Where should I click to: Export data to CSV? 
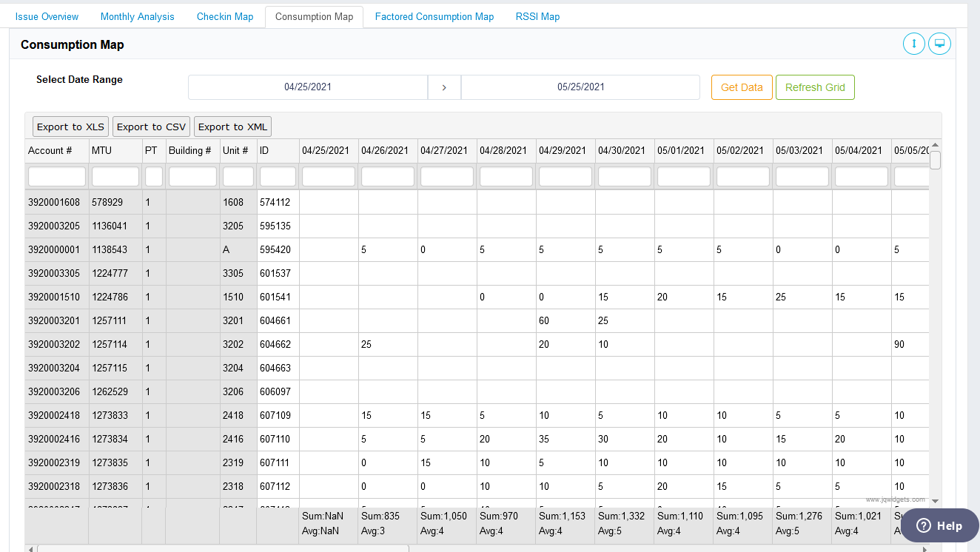pos(150,126)
